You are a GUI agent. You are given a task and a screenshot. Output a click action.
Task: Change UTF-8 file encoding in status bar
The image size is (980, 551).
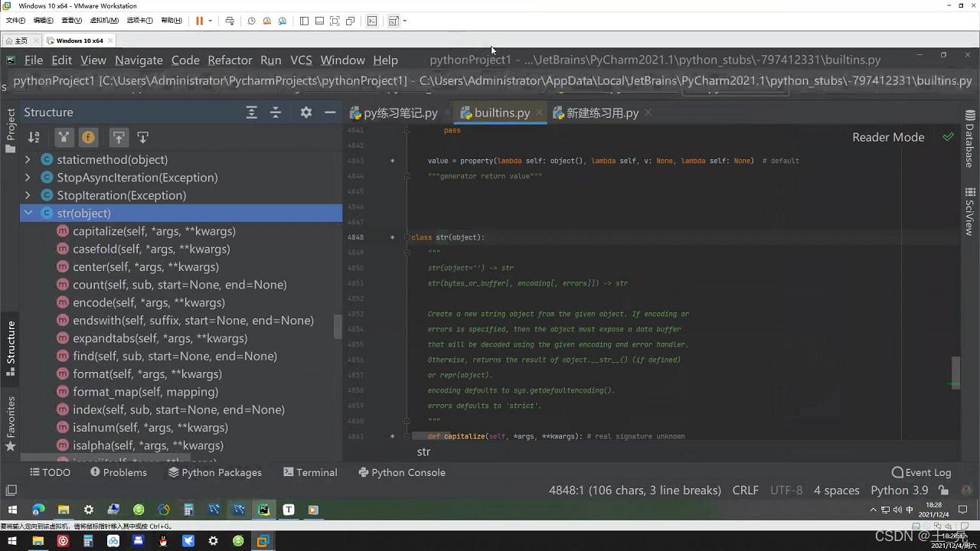click(786, 491)
